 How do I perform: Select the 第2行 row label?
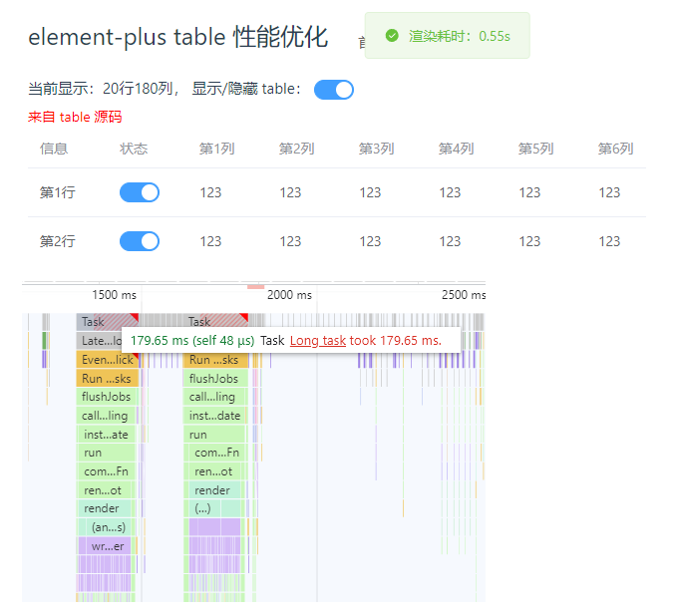tap(58, 241)
